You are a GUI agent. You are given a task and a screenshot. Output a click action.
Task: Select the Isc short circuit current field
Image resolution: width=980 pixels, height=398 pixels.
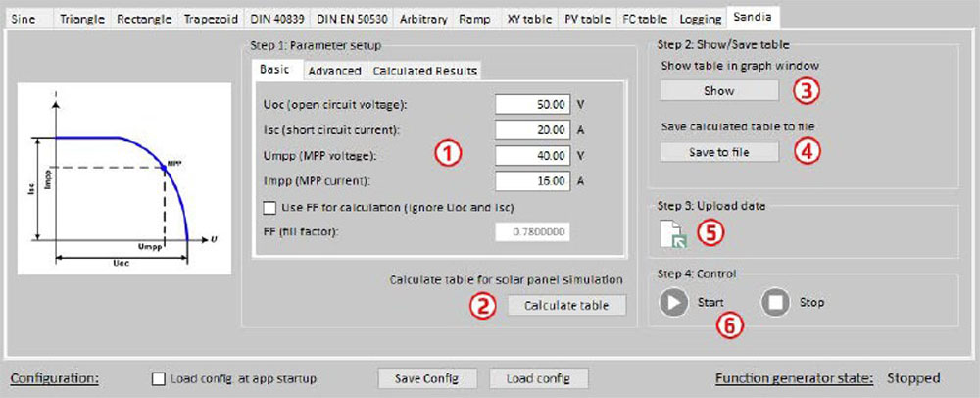tap(532, 129)
